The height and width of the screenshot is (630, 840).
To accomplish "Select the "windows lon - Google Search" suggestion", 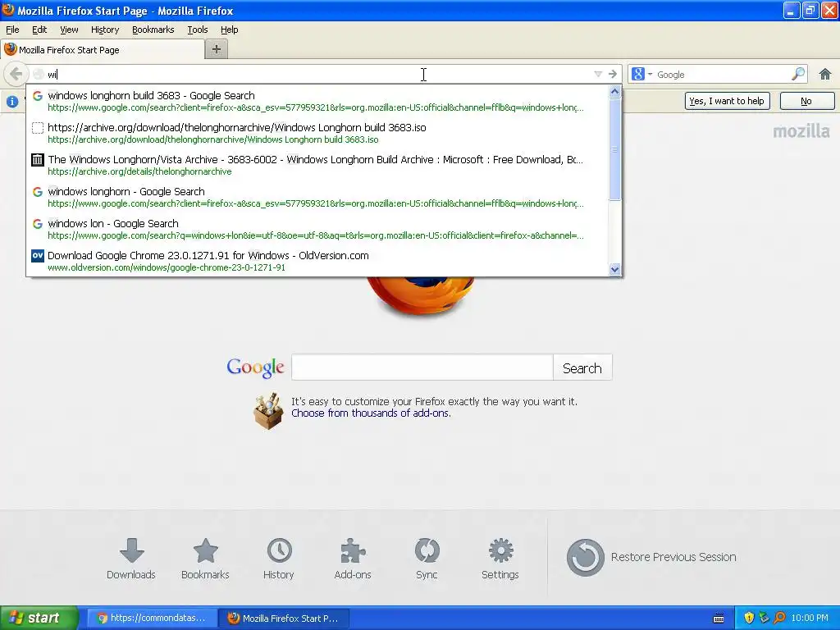I will pos(317,230).
